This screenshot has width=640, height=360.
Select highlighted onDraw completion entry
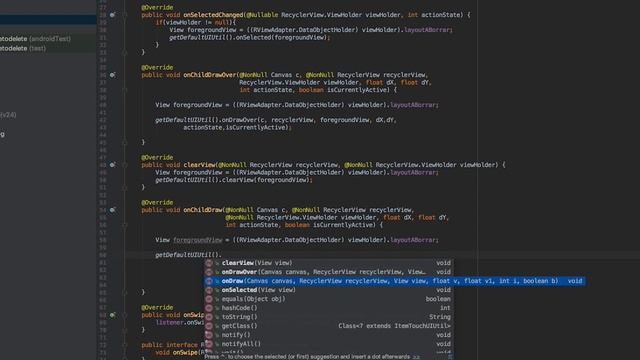coord(395,281)
